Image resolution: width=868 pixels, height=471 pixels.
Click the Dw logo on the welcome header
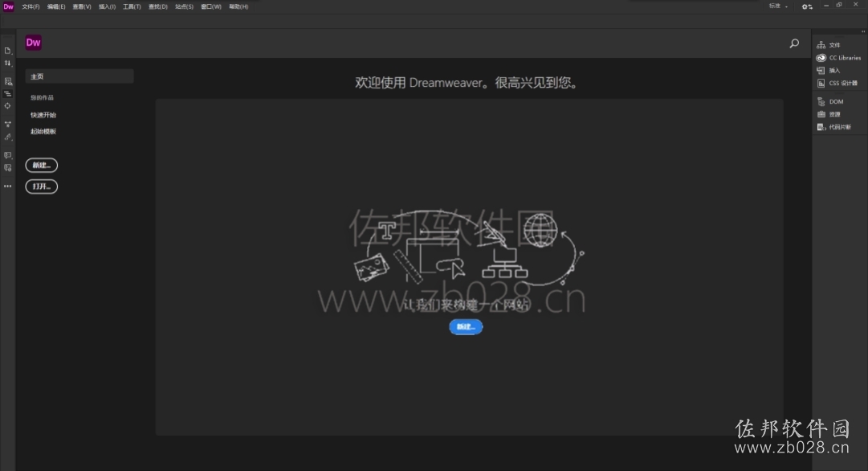pyautogui.click(x=33, y=43)
